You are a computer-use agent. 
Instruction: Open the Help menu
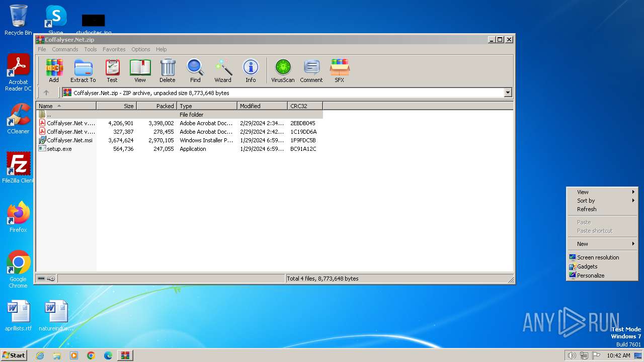162,49
